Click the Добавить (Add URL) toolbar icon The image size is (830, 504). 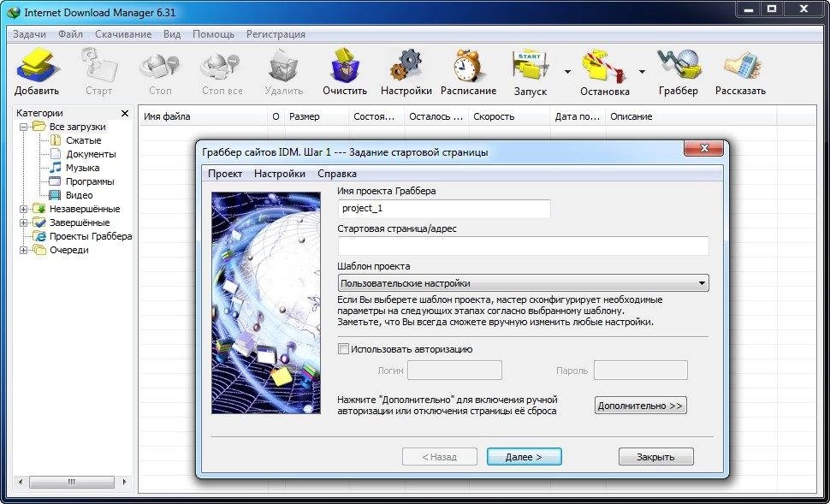[37, 64]
